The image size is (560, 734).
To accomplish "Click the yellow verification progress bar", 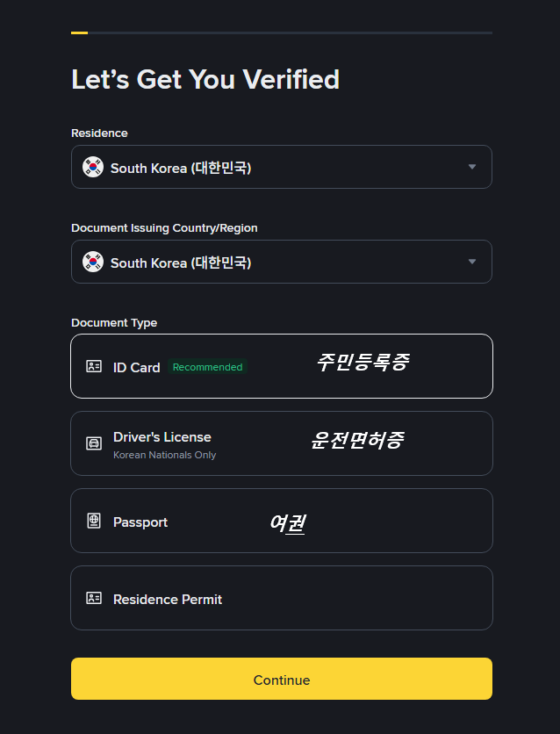I will (x=80, y=32).
